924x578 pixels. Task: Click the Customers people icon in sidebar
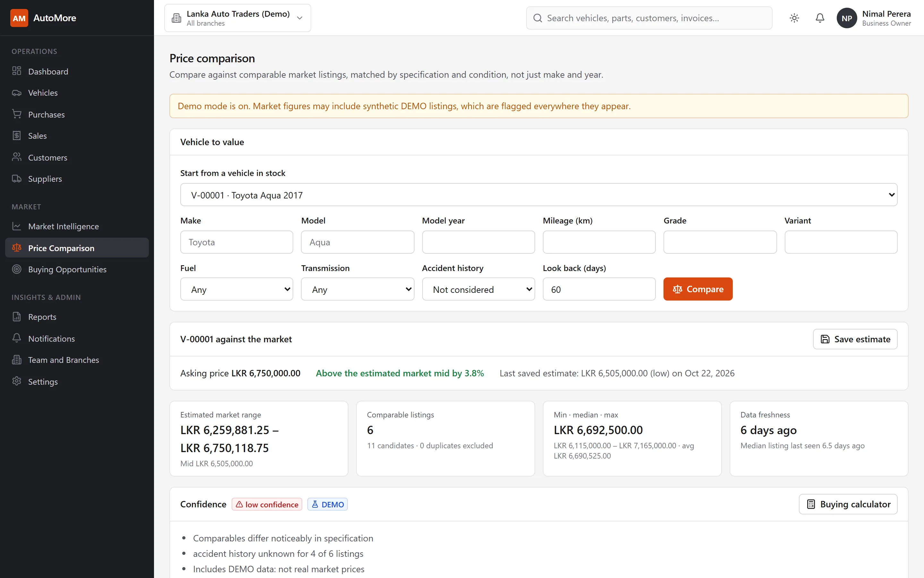(16, 157)
